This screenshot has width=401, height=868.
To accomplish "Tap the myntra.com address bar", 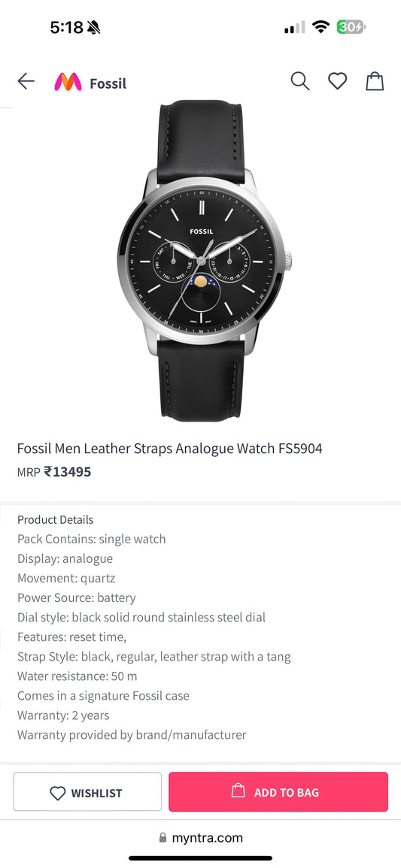I will click(200, 837).
